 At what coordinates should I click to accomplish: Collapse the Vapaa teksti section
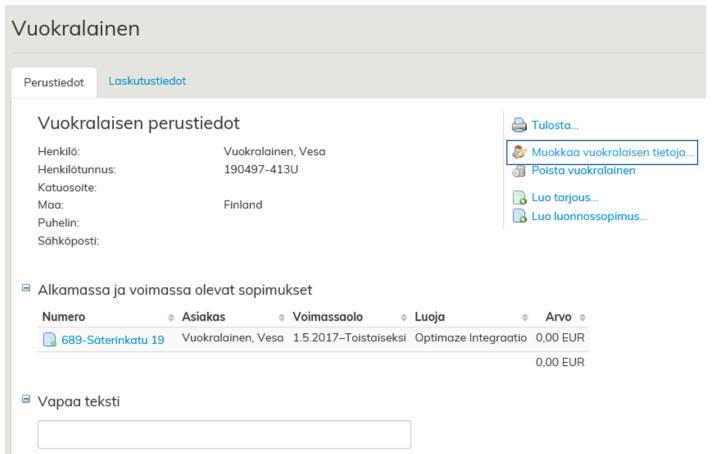pos(26,400)
